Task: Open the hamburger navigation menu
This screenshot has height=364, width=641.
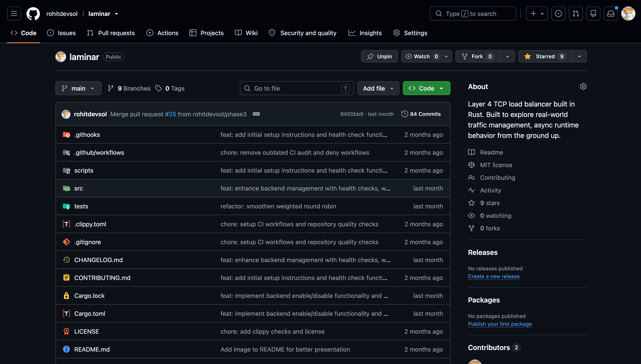Action: coord(14,14)
